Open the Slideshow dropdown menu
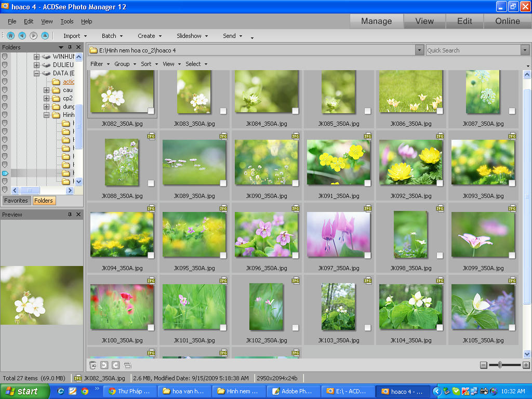The height and width of the screenshot is (399, 532). [192, 36]
